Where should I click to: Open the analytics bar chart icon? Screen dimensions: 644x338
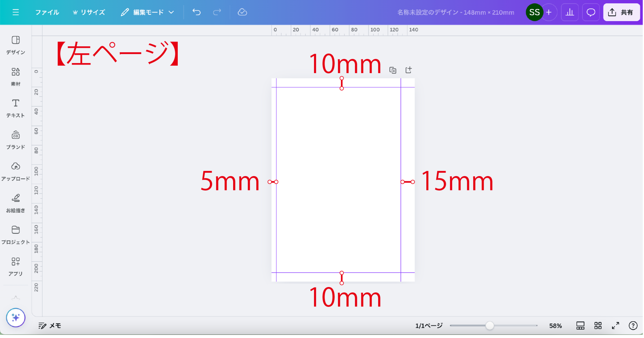(x=570, y=12)
